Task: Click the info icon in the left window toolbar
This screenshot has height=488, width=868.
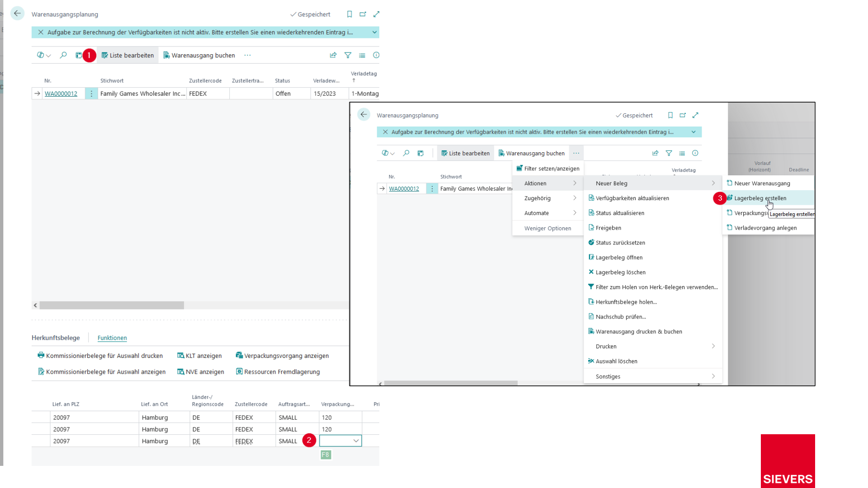Action: (x=376, y=55)
